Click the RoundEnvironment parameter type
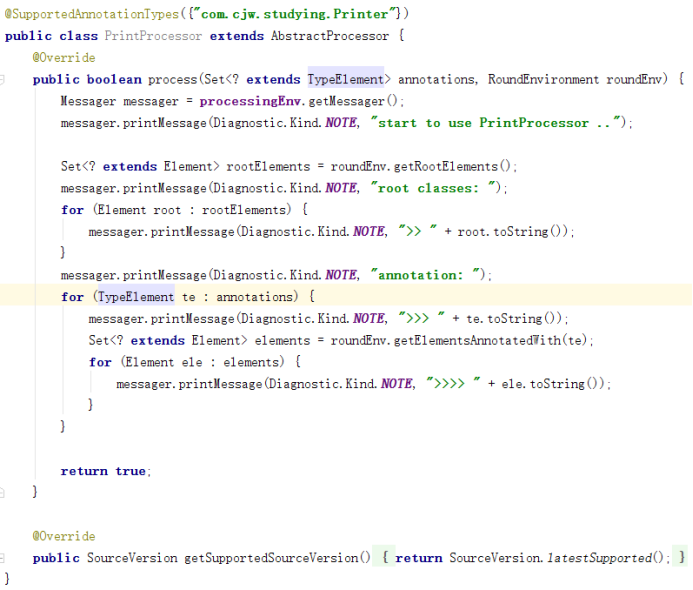 [x=543, y=80]
